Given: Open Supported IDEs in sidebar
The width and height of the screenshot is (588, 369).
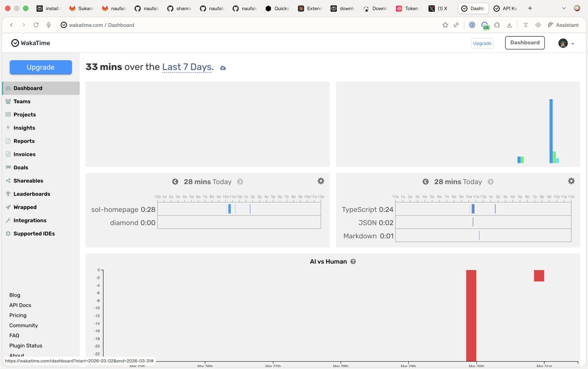Looking at the screenshot, I should pos(34,234).
